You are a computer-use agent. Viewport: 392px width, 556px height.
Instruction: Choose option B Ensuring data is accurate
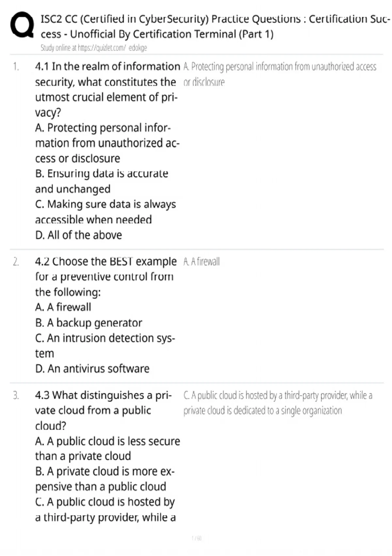[102, 181]
